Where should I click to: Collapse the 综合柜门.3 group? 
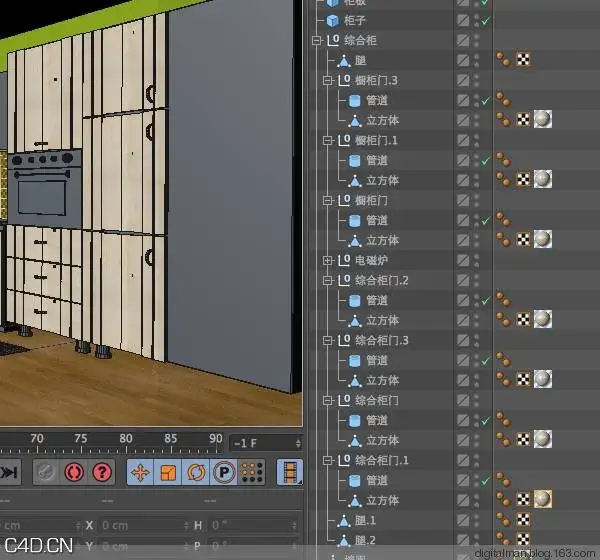point(327,340)
